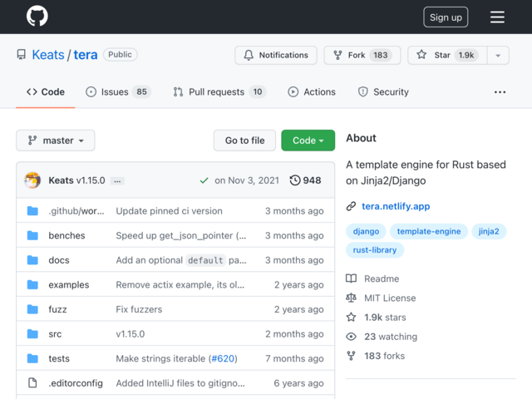Click the folder icon for src
532x399 pixels.
pos(32,334)
